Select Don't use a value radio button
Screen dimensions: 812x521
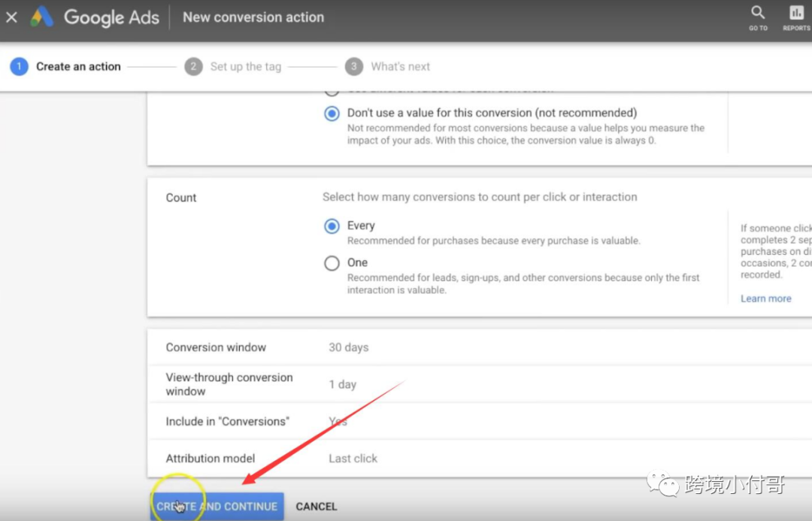332,114
